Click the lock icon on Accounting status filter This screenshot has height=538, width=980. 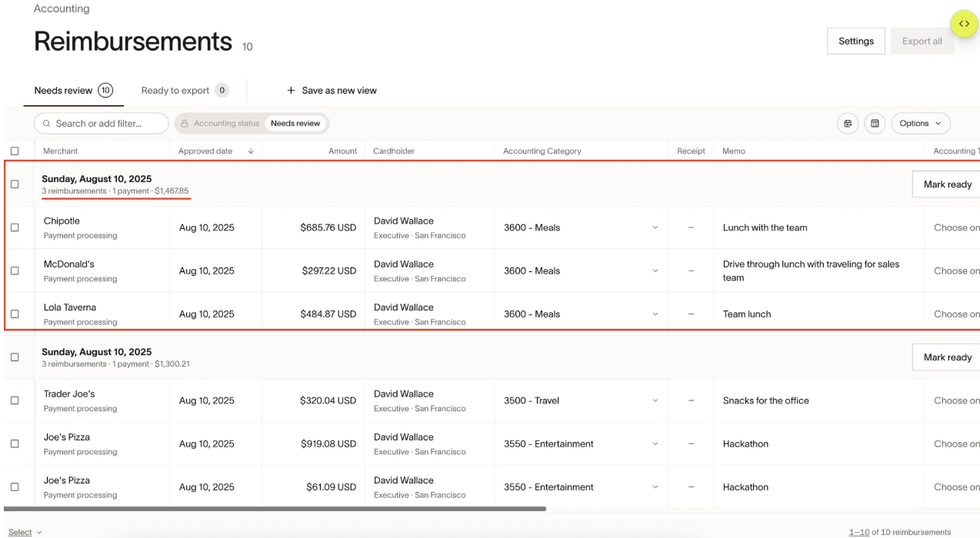(x=184, y=123)
